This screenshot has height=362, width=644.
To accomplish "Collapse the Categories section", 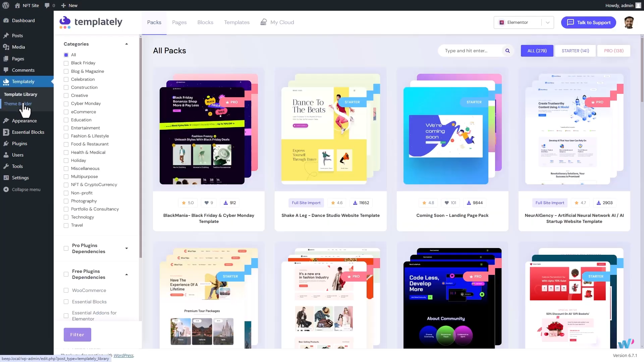I will [126, 44].
